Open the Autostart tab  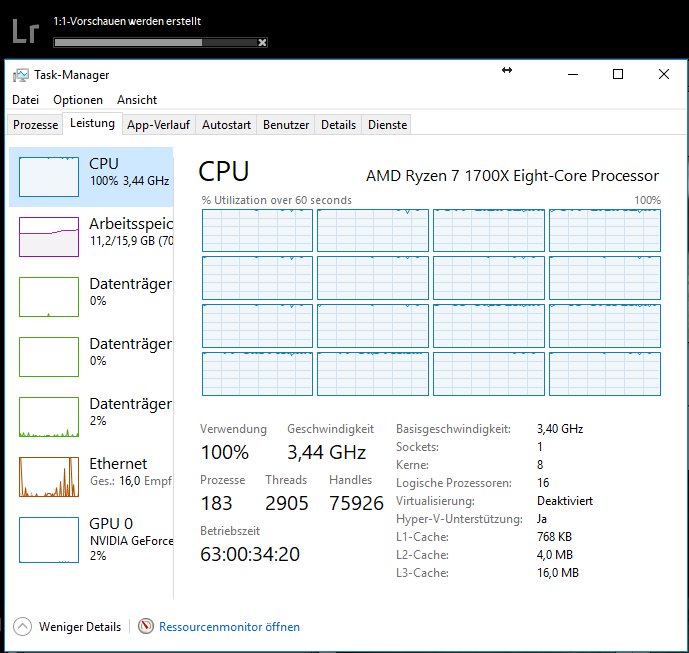(x=226, y=125)
